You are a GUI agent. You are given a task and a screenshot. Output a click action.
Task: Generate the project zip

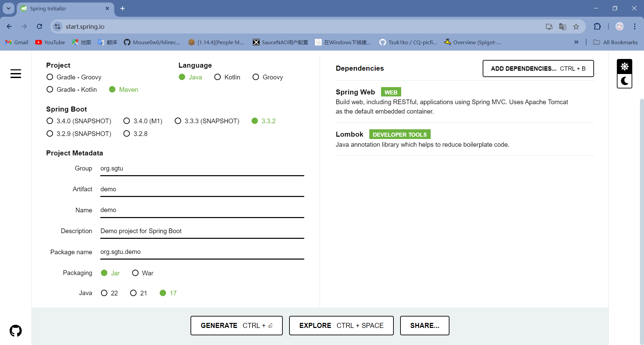236,326
